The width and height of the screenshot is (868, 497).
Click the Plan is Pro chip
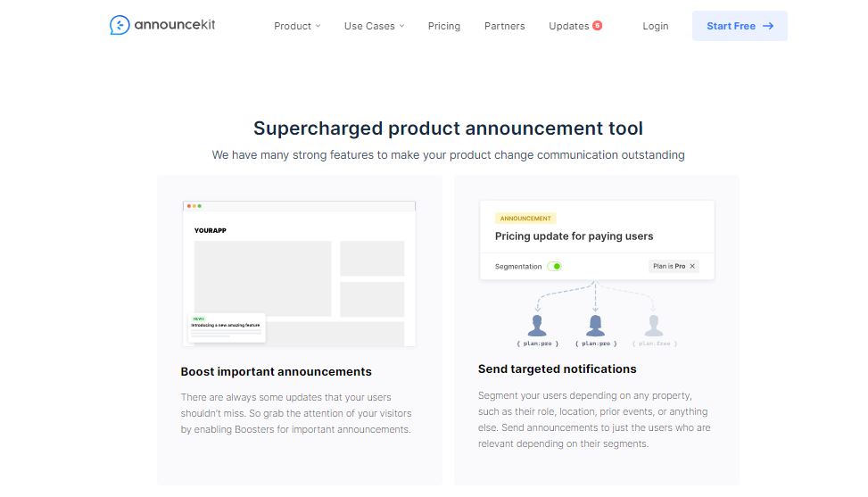pyautogui.click(x=674, y=266)
